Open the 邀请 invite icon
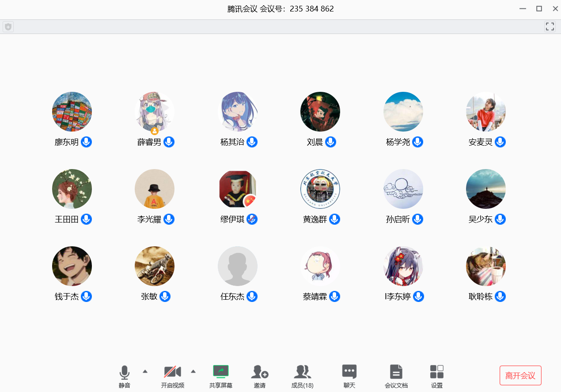 tap(260, 372)
